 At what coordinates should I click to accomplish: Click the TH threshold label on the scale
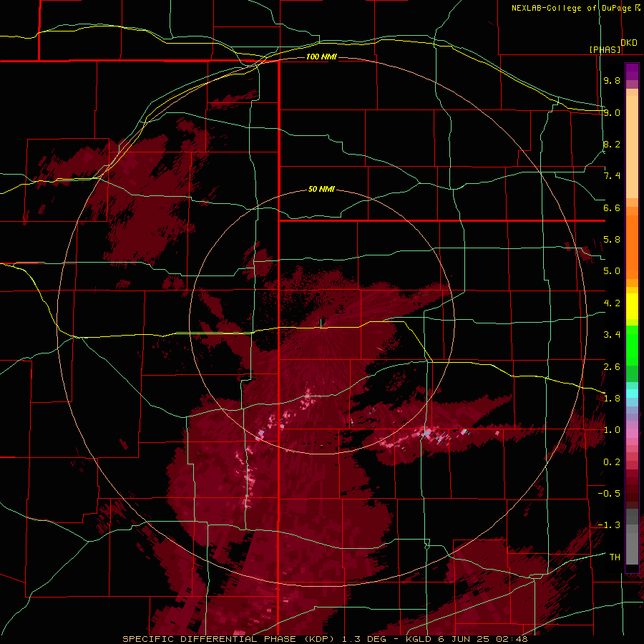tap(615, 557)
